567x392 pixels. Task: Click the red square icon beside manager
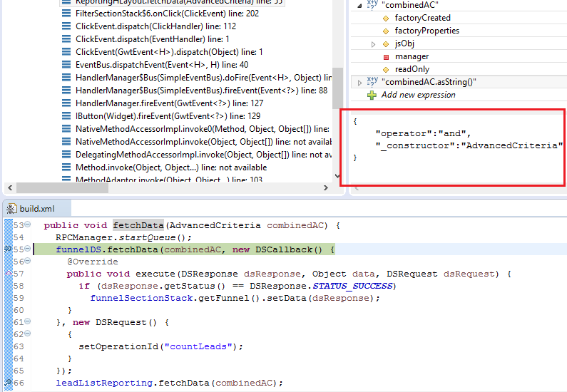coord(386,56)
